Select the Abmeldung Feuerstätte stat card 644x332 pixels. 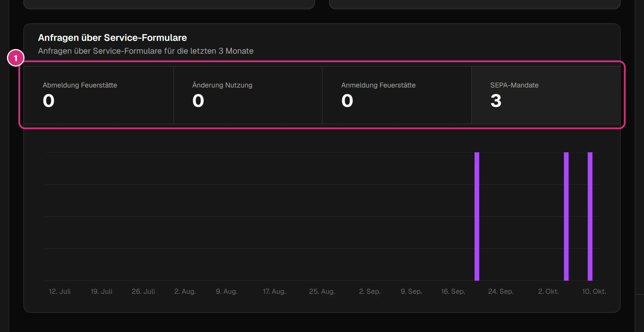click(99, 95)
